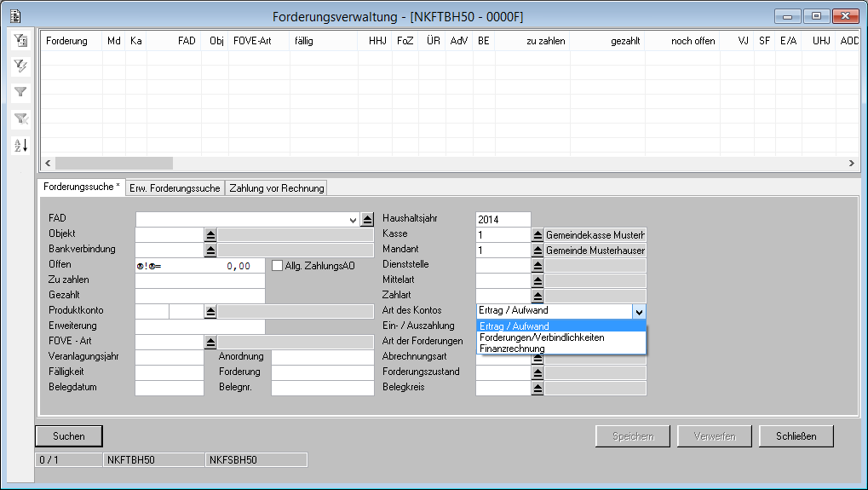Open the lookup button next to Dienststelle
The height and width of the screenshot is (490, 868).
click(x=537, y=265)
